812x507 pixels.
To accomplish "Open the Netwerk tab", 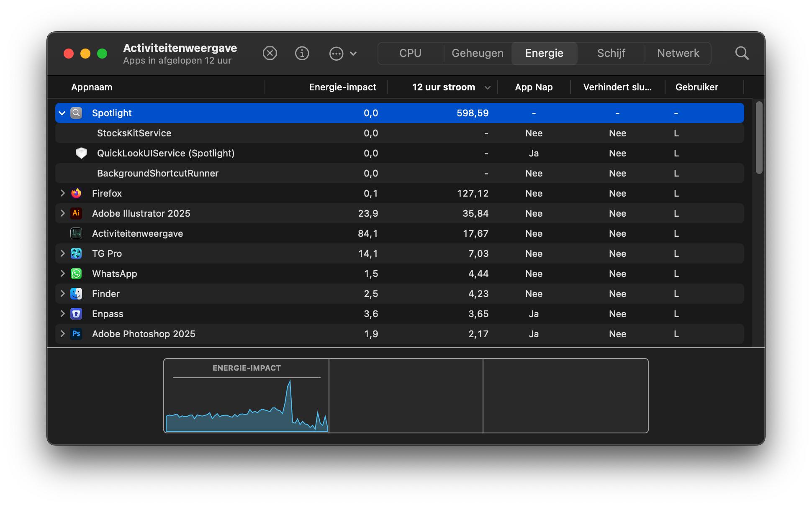I will pos(678,54).
